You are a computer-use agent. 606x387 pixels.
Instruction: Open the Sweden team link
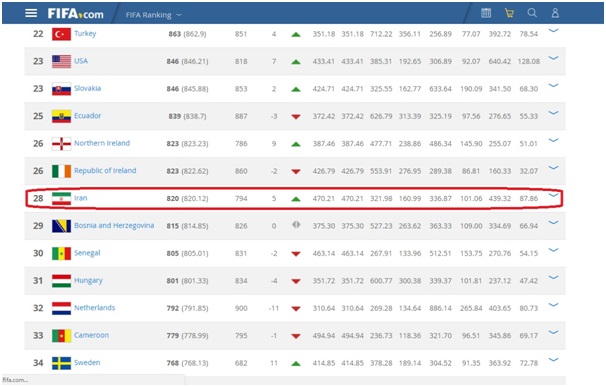[87, 363]
